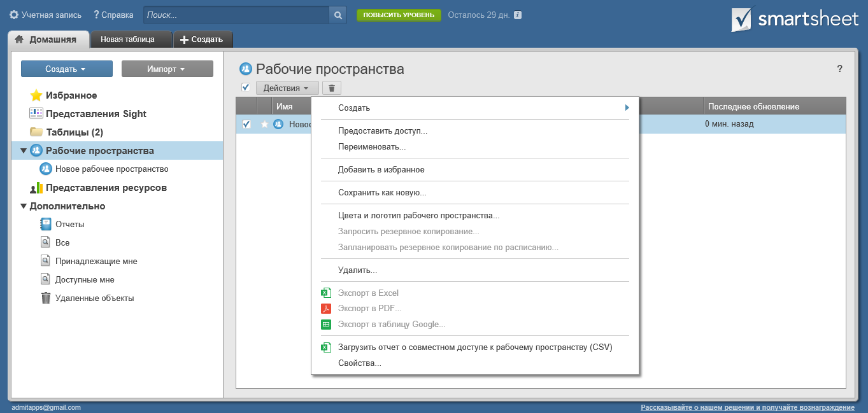Open the Учетная запись settings gear icon
The height and width of the screenshot is (413, 868).
(x=13, y=15)
